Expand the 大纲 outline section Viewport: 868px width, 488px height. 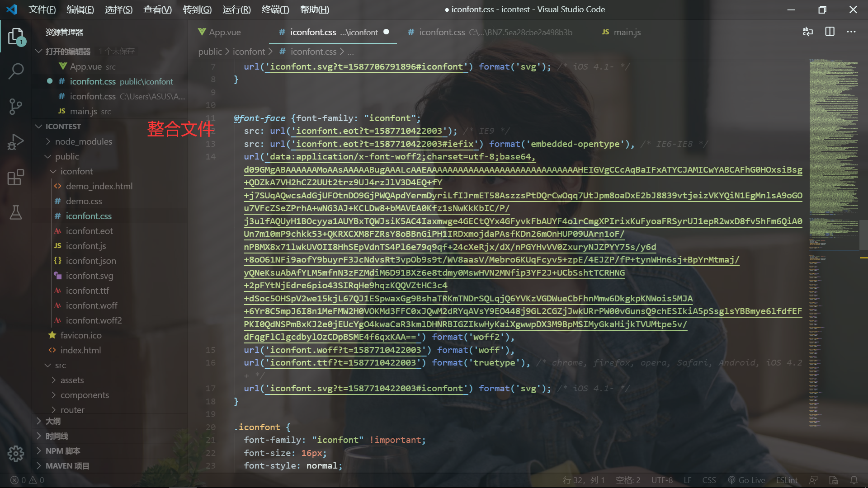53,421
